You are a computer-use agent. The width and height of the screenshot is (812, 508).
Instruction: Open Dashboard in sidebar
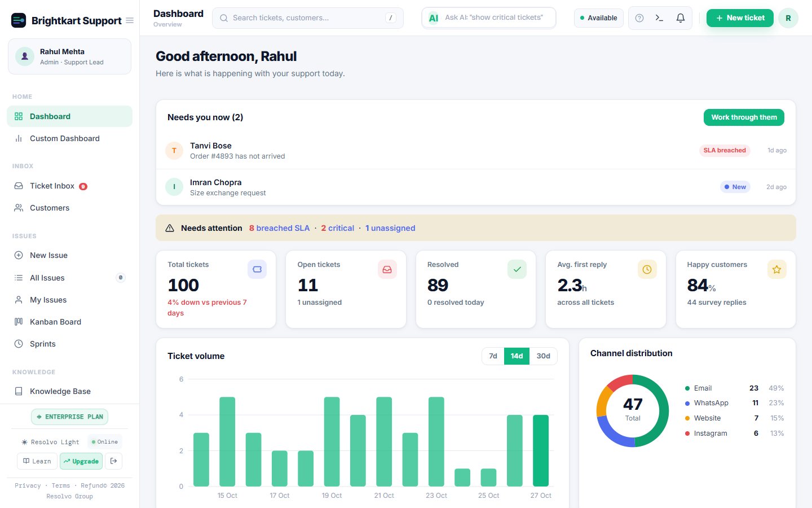click(69, 116)
